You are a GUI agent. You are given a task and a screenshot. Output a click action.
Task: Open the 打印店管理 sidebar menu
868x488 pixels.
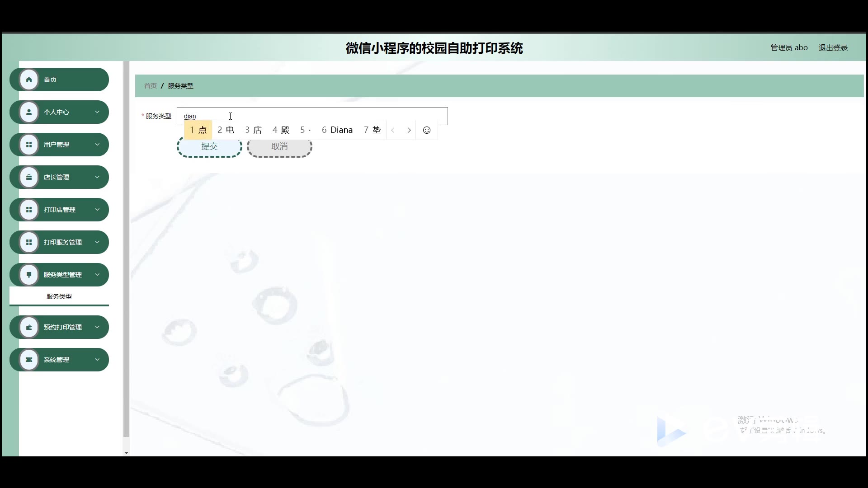(x=59, y=210)
